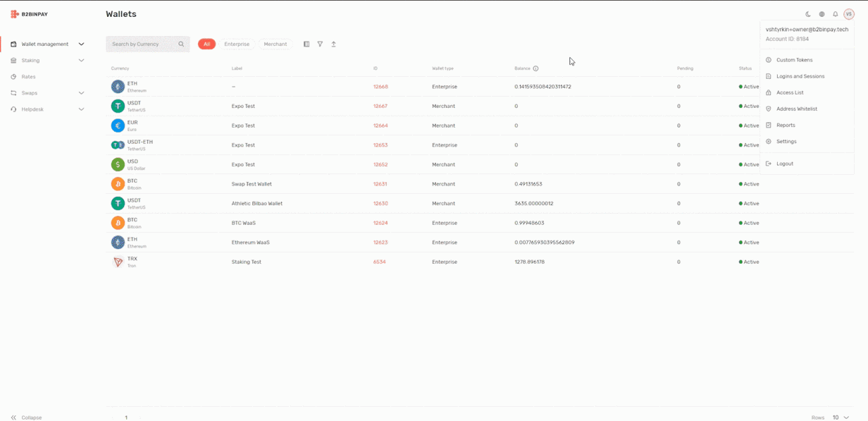Click the 'Ethereum WaaS' label
The image size is (868, 421).
point(251,242)
